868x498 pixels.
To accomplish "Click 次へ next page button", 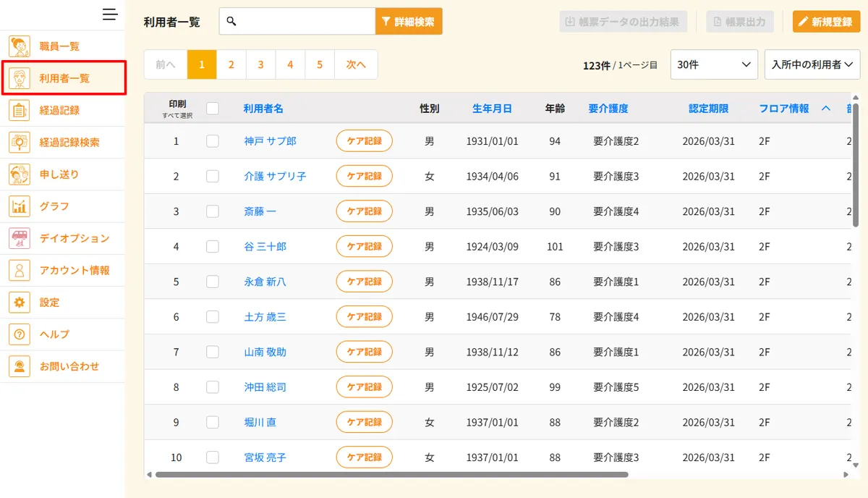I will click(356, 64).
